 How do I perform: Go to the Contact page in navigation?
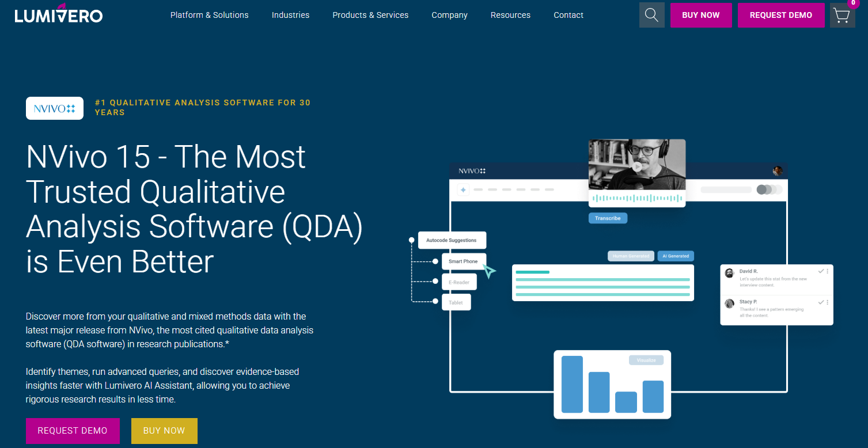568,15
